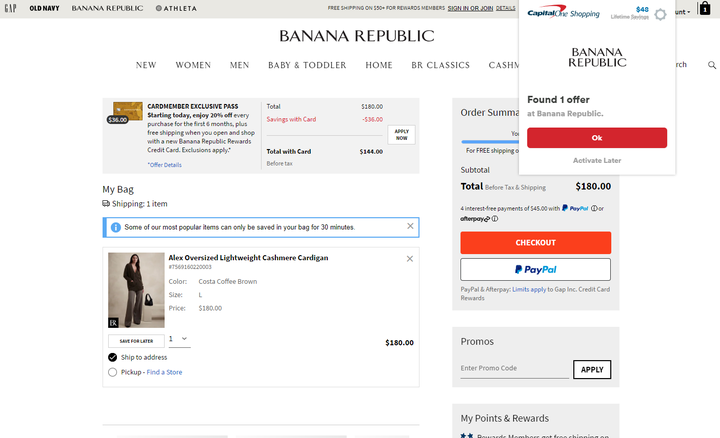Open the quantity dropdown
Image resolution: width=720 pixels, height=438 pixels.
click(179, 339)
